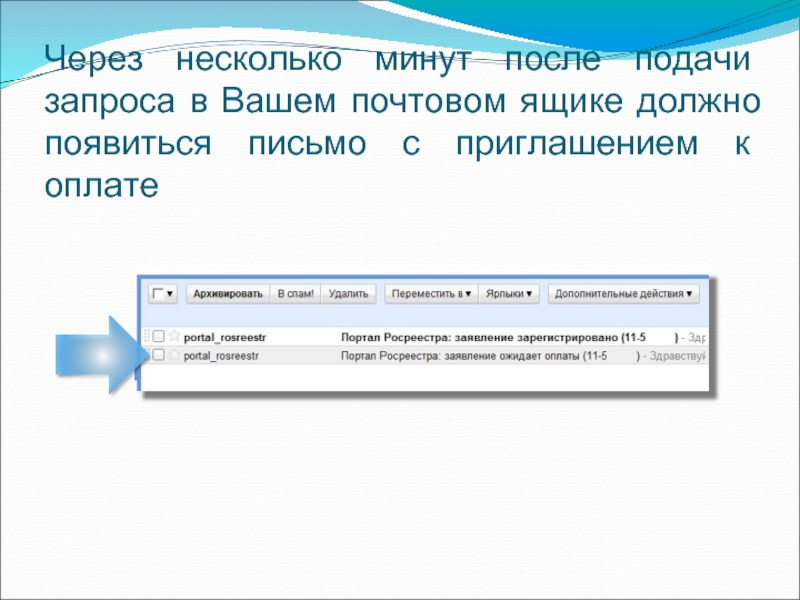Click sender portal_rosreestr in the 'ожидает оплаты' row
The width and height of the screenshot is (800, 600).
221,356
